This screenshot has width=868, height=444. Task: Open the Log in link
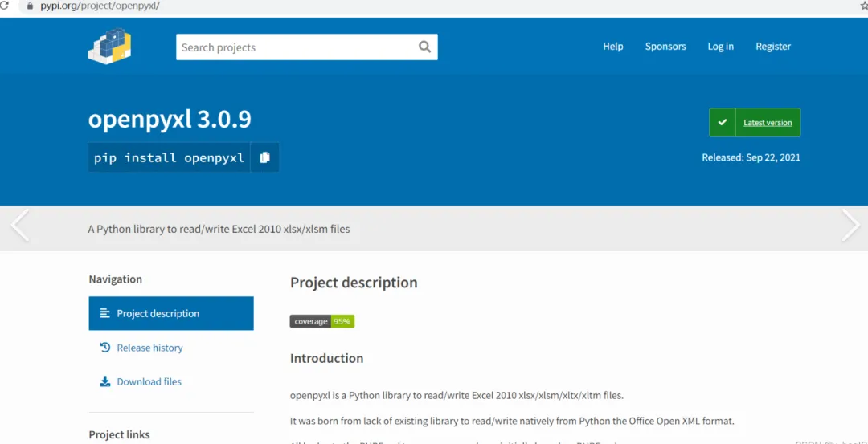tap(721, 47)
